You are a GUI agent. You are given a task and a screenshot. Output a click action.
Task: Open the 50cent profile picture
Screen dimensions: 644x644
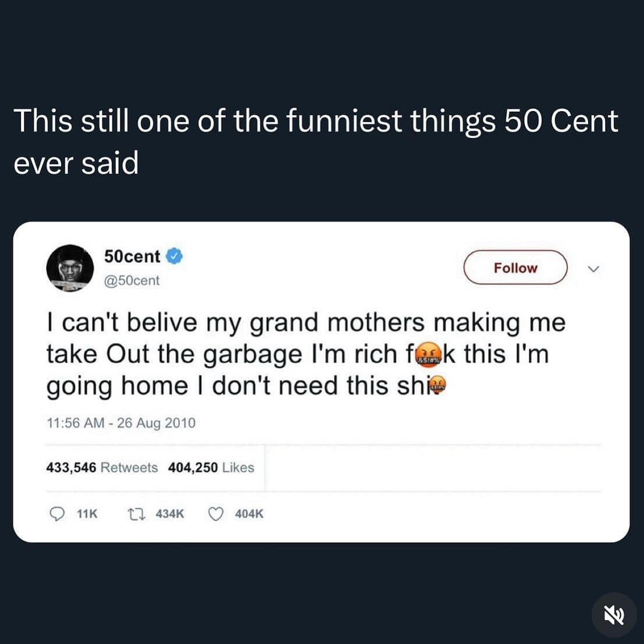70,268
